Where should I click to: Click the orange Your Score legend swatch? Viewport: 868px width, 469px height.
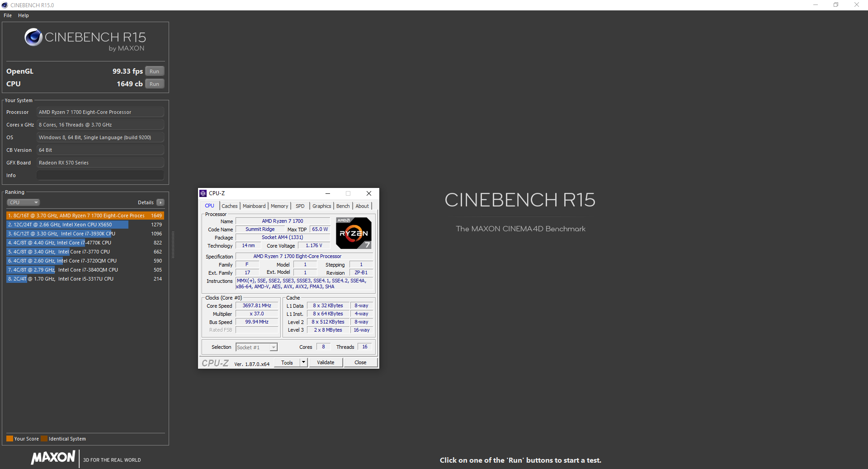9,439
